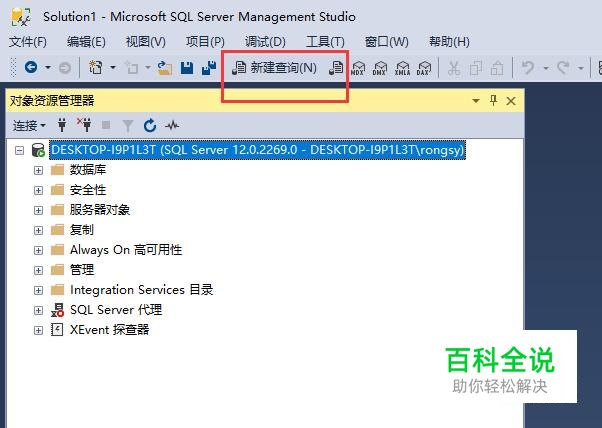The image size is (602, 428).
Task: Open Object Explorer window position dropdown
Action: (x=476, y=101)
